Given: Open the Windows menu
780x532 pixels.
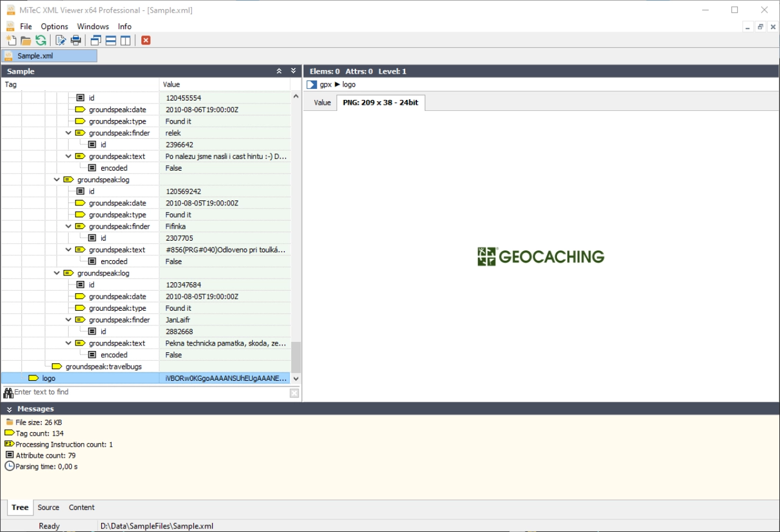Looking at the screenshot, I should point(93,26).
